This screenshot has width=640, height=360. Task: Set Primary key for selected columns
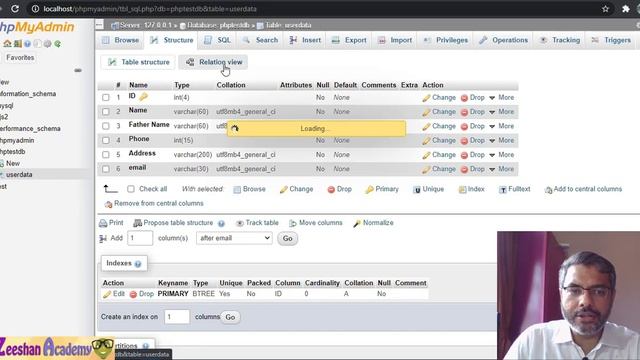(382, 189)
